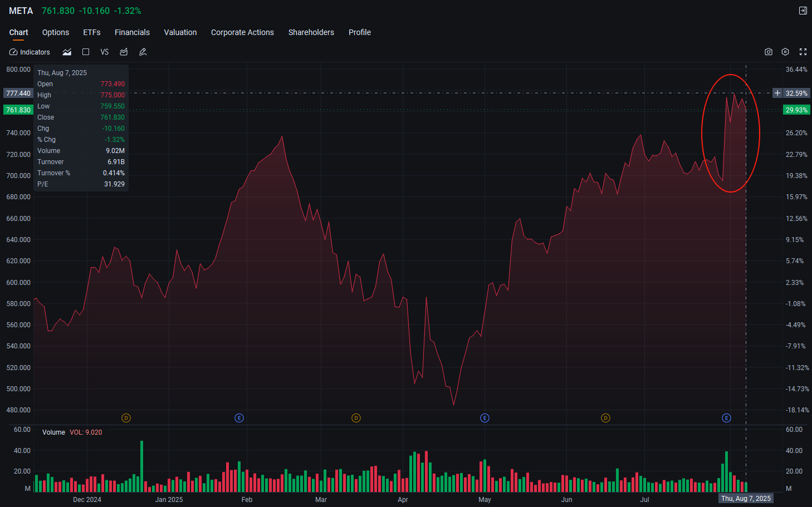Image resolution: width=812 pixels, height=507 pixels.
Task: Take a chart snapshot with camera icon
Action: tap(769, 52)
